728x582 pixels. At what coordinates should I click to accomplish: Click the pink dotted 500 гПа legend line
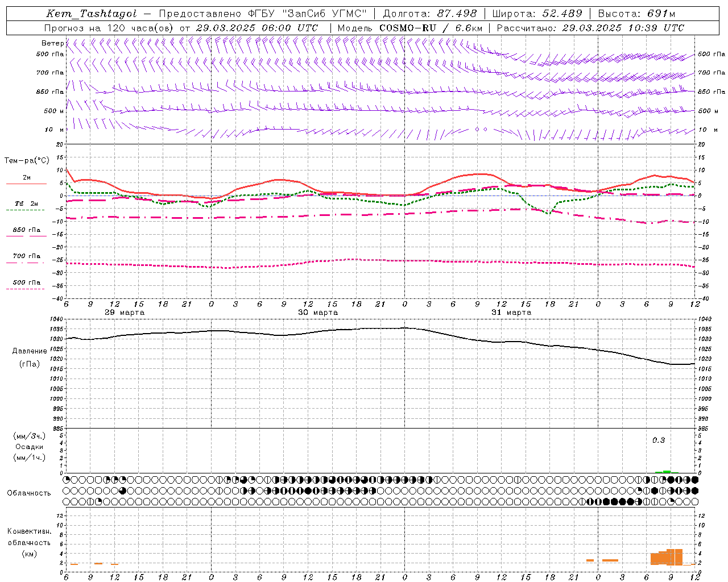coord(26,289)
